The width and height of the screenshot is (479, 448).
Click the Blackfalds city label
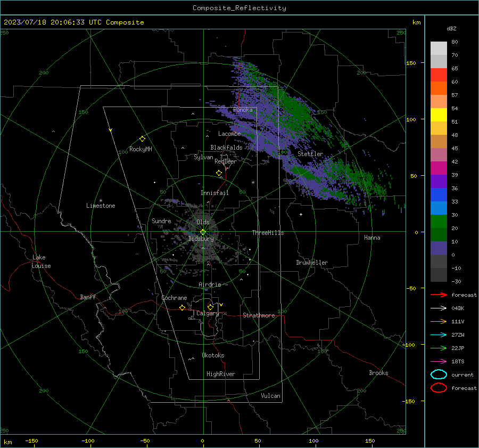coord(226,148)
